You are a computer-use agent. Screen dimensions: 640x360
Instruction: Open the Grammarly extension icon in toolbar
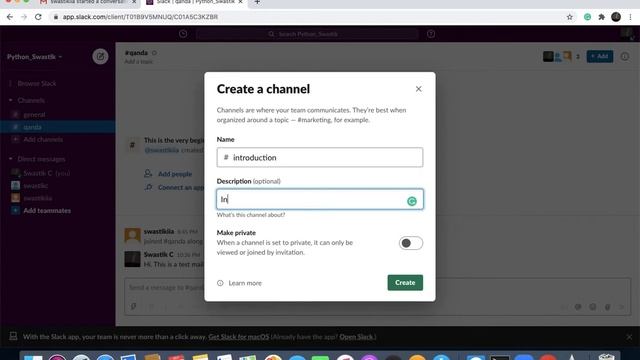587,17
